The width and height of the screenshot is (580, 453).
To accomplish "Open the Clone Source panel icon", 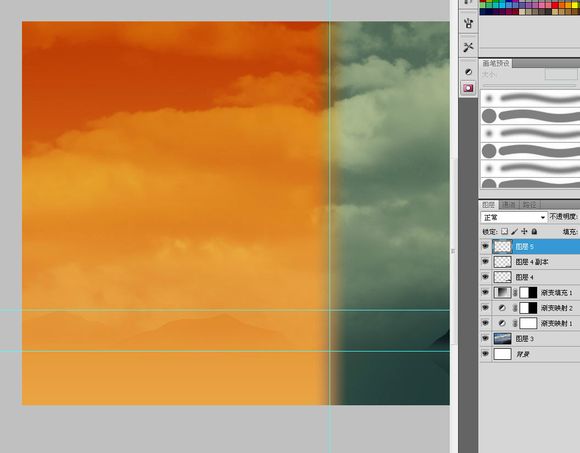I will click(x=468, y=24).
